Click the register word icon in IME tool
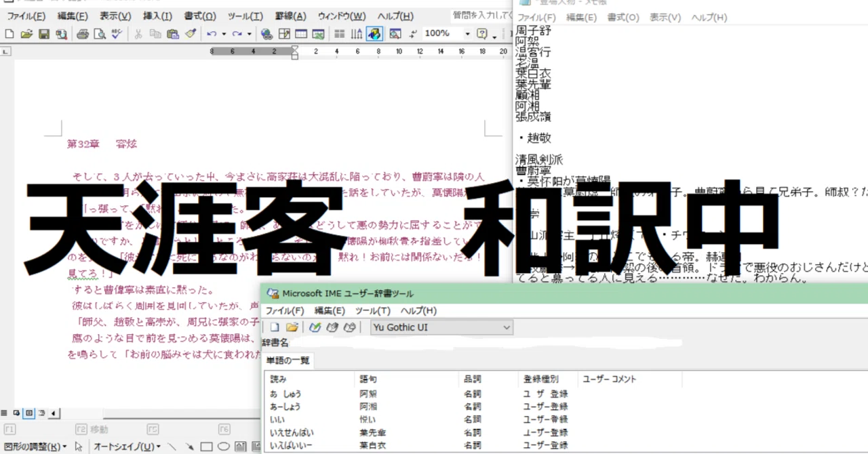 click(x=315, y=328)
